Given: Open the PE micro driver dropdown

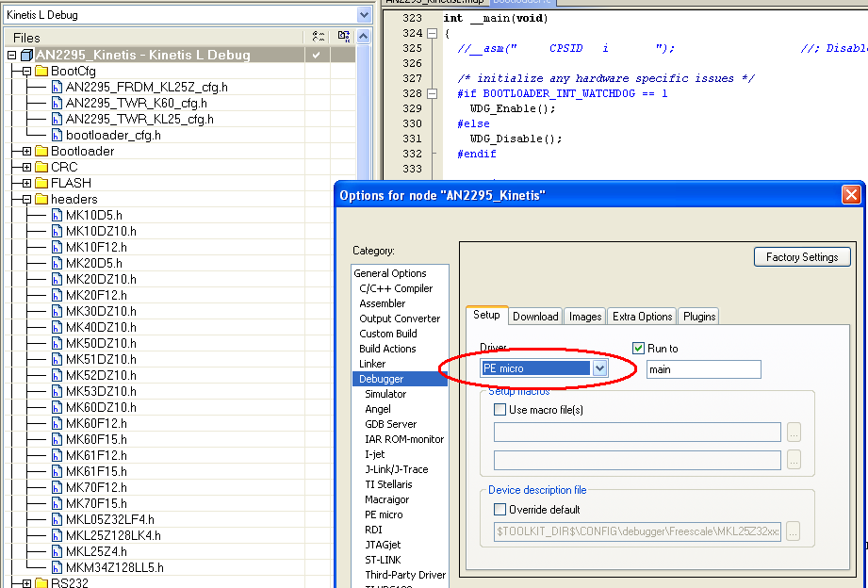Looking at the screenshot, I should [x=599, y=368].
